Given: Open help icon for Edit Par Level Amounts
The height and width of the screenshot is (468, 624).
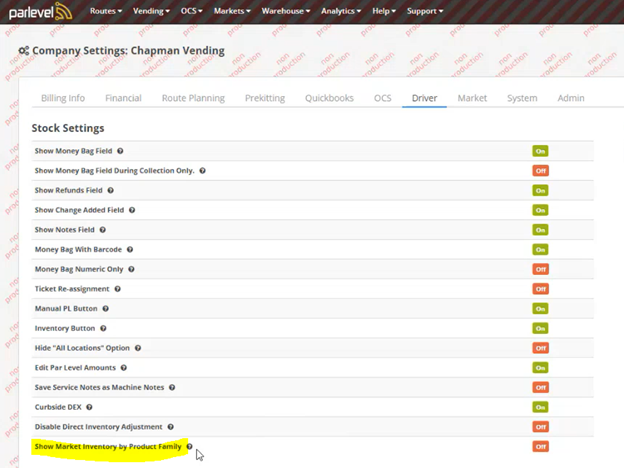Looking at the screenshot, I should (x=124, y=368).
